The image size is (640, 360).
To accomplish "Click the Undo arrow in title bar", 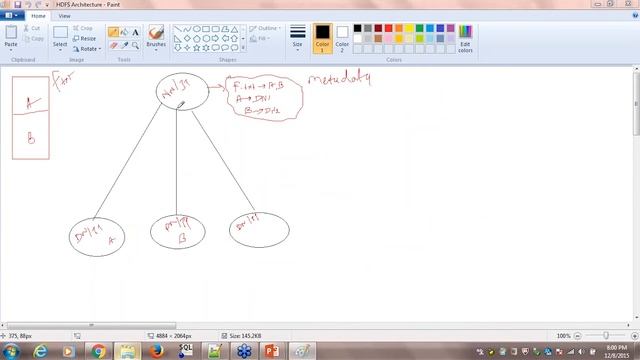I will (28, 4).
